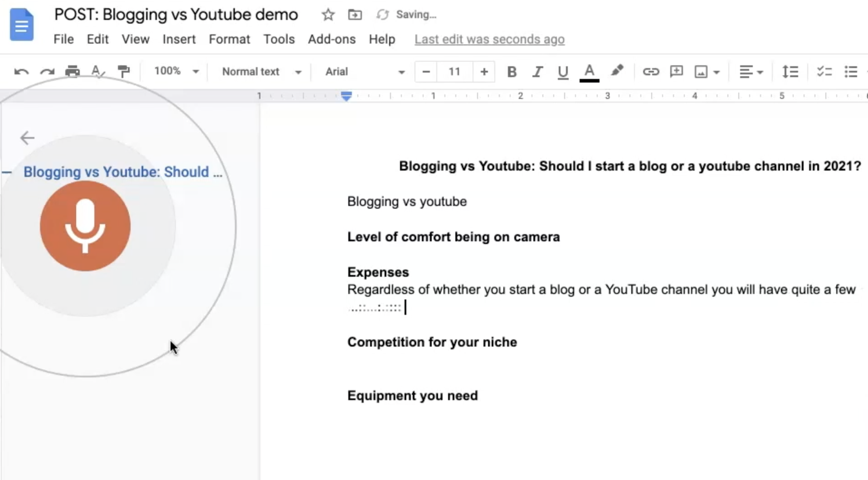Click the indent marker on the ruler
868x480 pixels.
(x=346, y=96)
